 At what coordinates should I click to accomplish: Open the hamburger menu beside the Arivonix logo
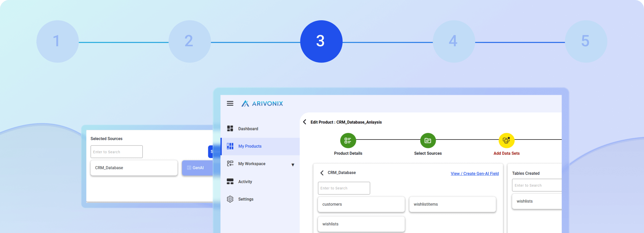230,103
